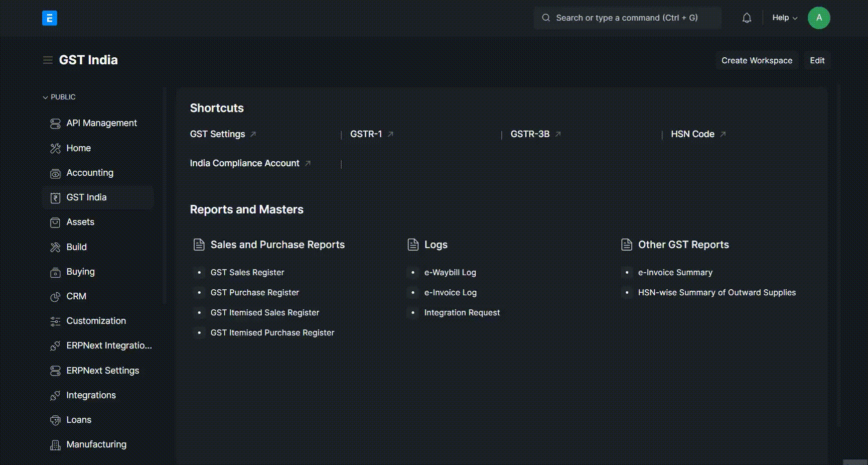The height and width of the screenshot is (465, 868).
Task: Click the arrow beside India Compliance Account
Action: pos(308,163)
